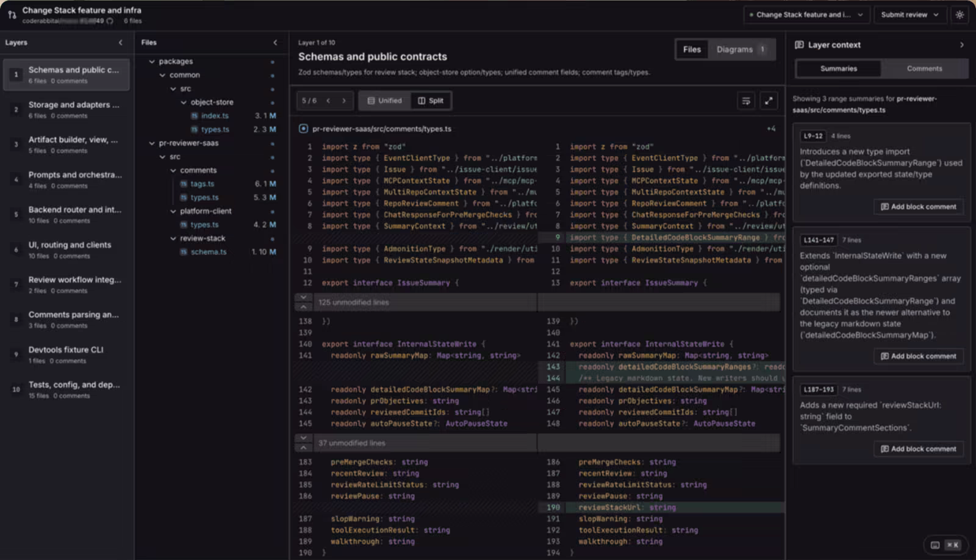Add block comment on L187-193 summary
This screenshot has height=560, width=976.
[x=918, y=449]
